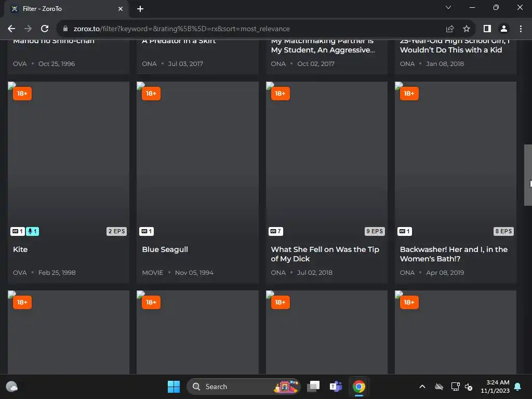Click the subtitle CC 1 badge on Kite

tap(17, 231)
